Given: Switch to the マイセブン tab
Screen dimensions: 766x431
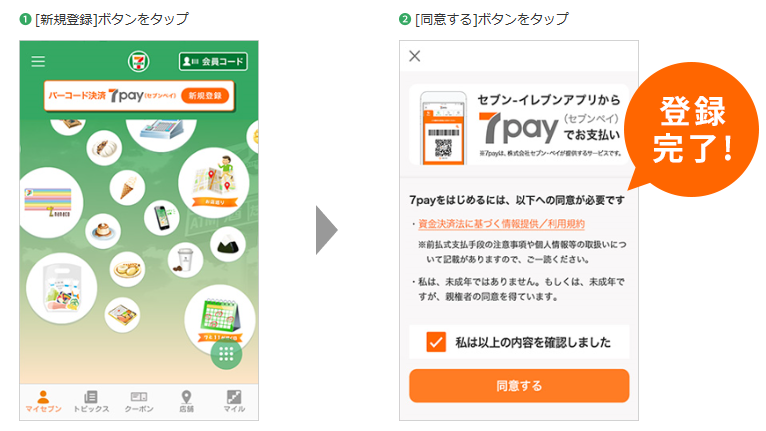Looking at the screenshot, I should coord(43,402).
